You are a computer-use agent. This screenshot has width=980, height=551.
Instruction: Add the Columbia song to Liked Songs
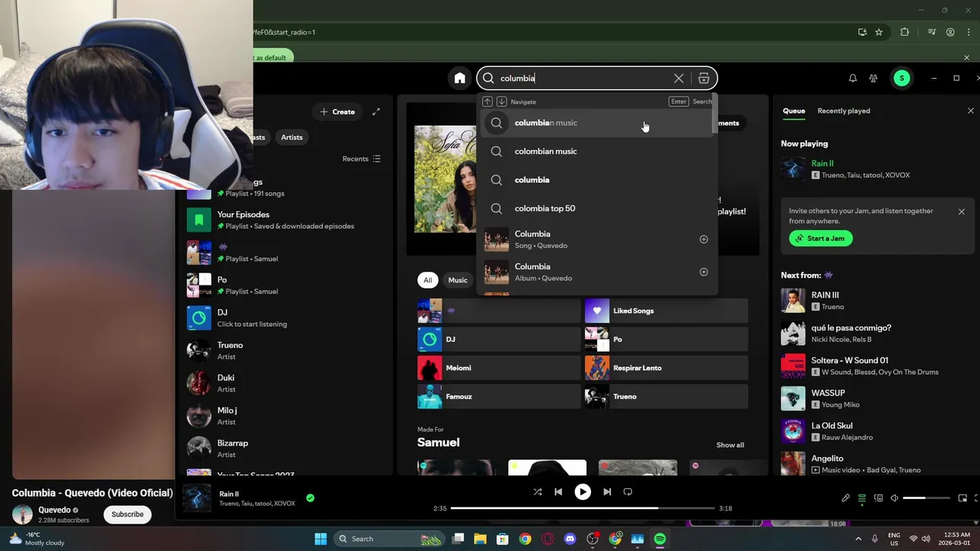click(704, 240)
